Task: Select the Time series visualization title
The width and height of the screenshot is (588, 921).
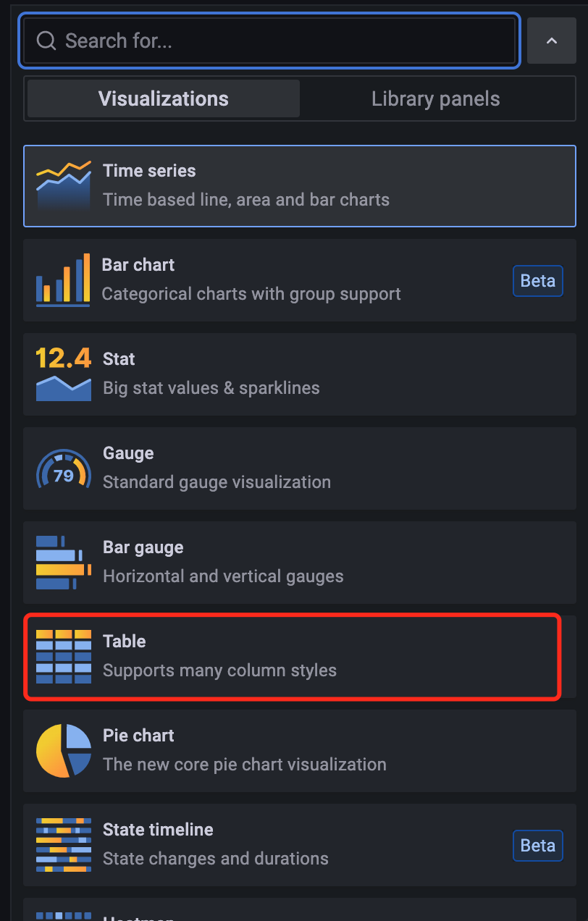Action: 149,171
